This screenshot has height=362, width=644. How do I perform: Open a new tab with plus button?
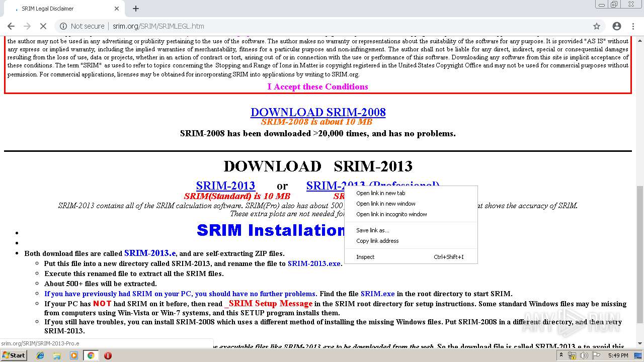click(x=136, y=9)
